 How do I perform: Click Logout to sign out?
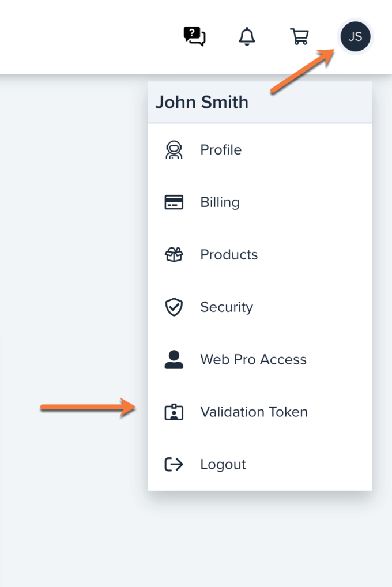pos(223,464)
